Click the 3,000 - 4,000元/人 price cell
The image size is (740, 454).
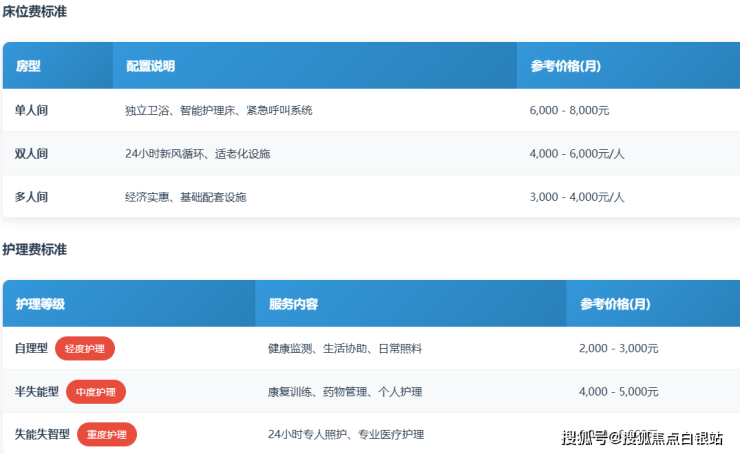[x=577, y=197]
